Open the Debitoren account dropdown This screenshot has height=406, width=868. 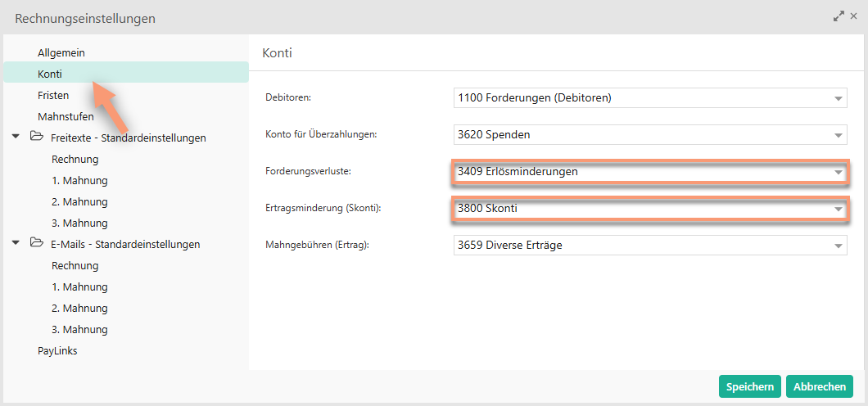pos(650,98)
